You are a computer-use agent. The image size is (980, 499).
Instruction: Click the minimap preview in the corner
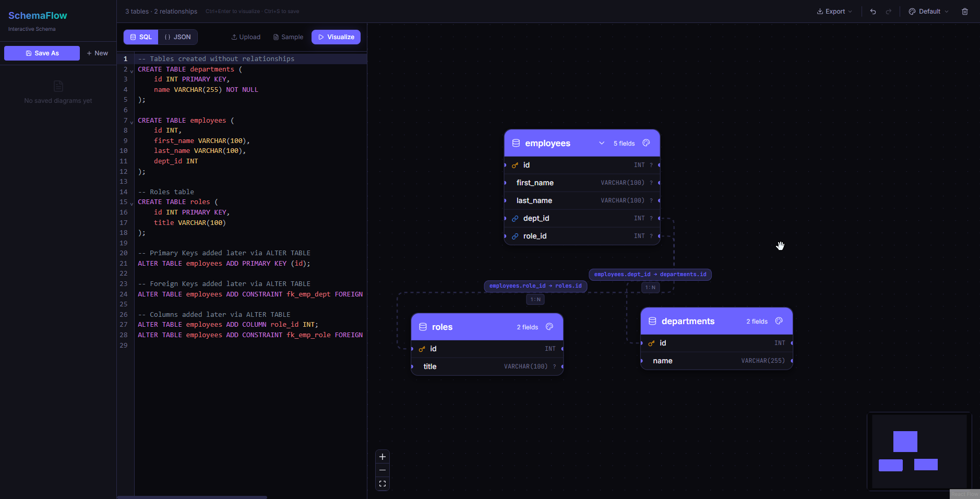(918, 450)
